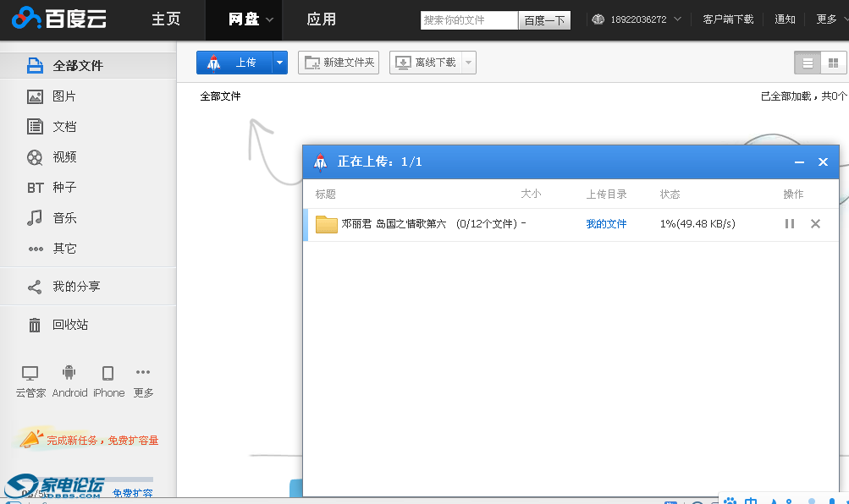Click the iPhone client icon
The height and width of the screenshot is (504, 849).
click(108, 373)
